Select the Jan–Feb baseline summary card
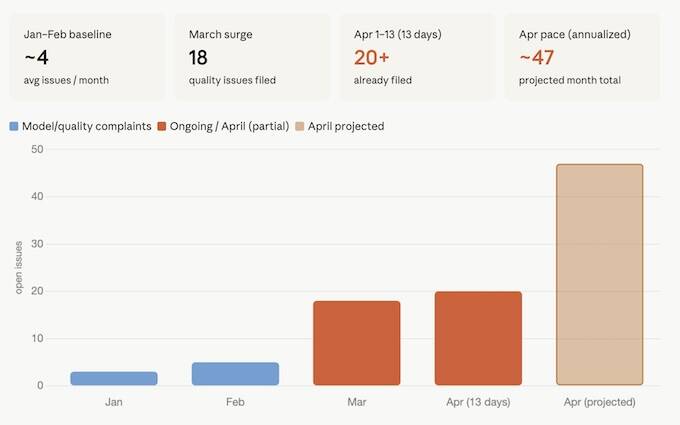The height and width of the screenshot is (425, 680). [87, 56]
